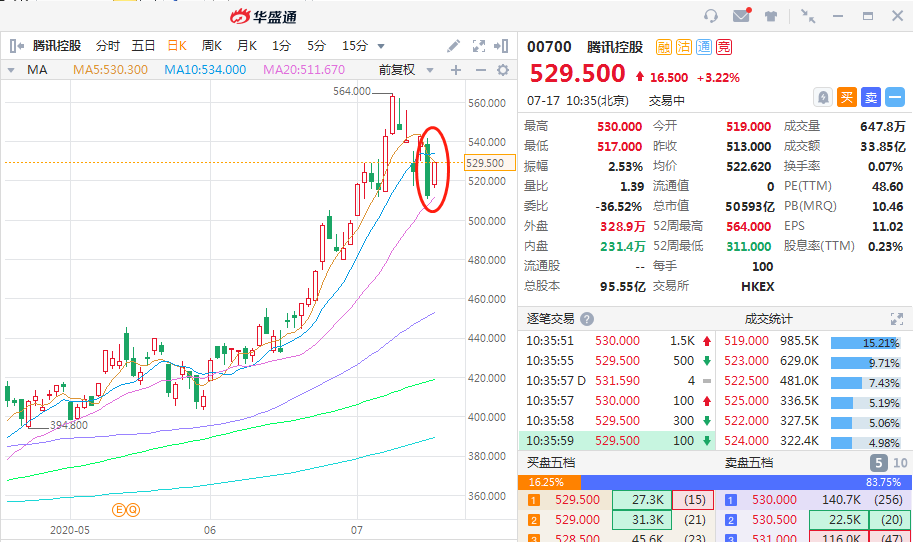
Task: Open more time periods dropdown arrow
Action: [381, 46]
